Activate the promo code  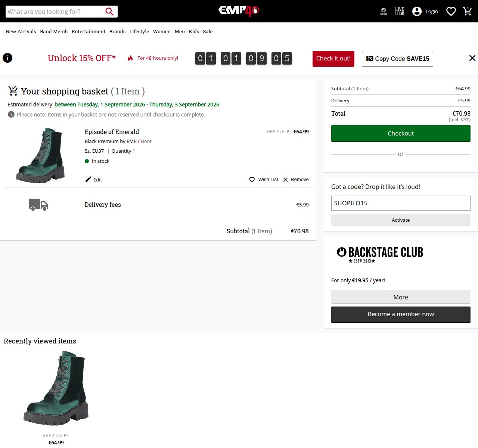click(401, 220)
